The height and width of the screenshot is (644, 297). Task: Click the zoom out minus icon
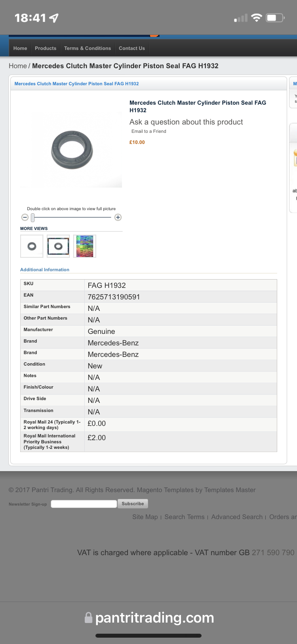pyautogui.click(x=25, y=217)
